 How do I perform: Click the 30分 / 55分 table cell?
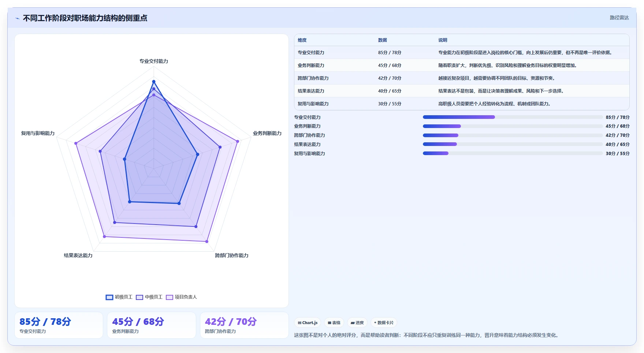pos(390,104)
